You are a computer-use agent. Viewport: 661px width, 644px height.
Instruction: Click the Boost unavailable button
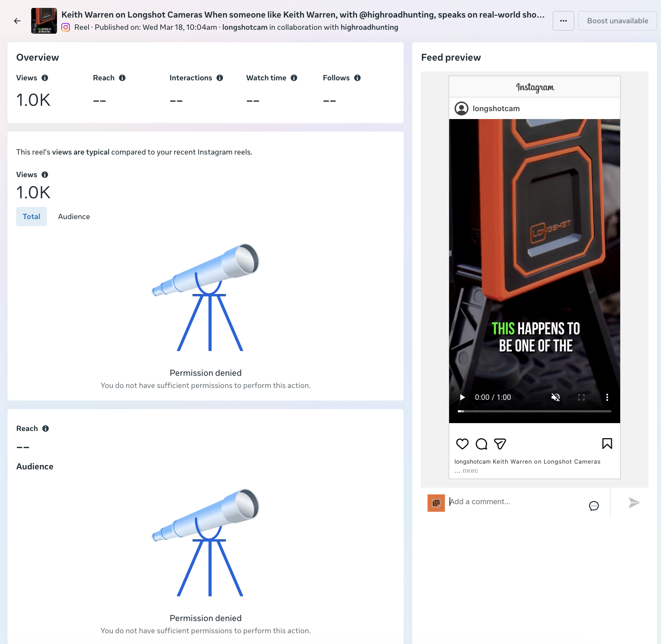tap(618, 21)
